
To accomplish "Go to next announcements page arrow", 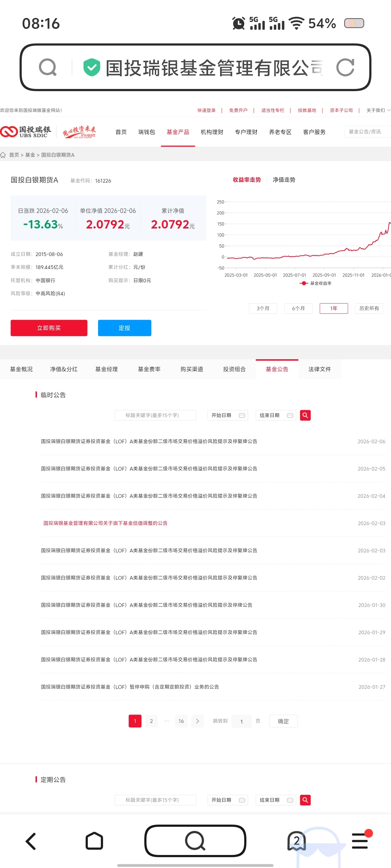I will pyautogui.click(x=198, y=721).
